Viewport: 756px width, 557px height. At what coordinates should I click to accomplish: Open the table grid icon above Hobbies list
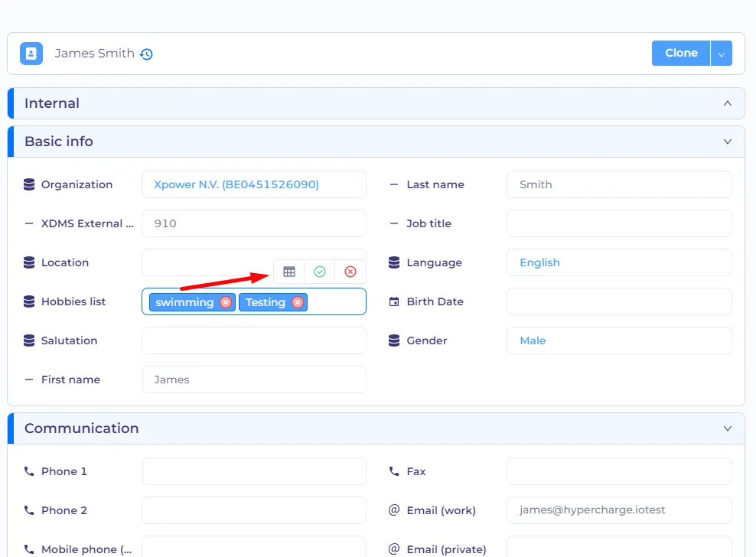pyautogui.click(x=289, y=272)
